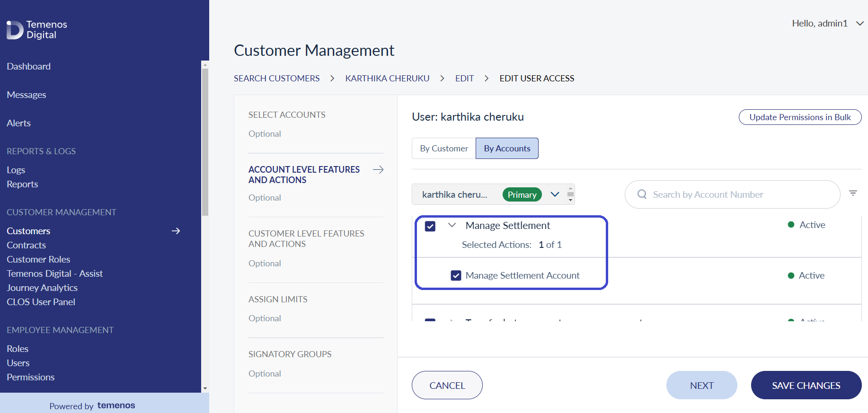
Task: Open Customer Level Features and Actions step
Action: coord(306,238)
